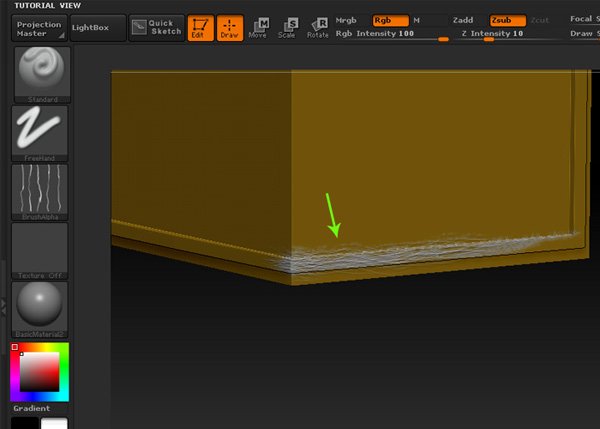The image size is (600, 429).
Task: Toggle Draw mode
Action: [x=230, y=28]
